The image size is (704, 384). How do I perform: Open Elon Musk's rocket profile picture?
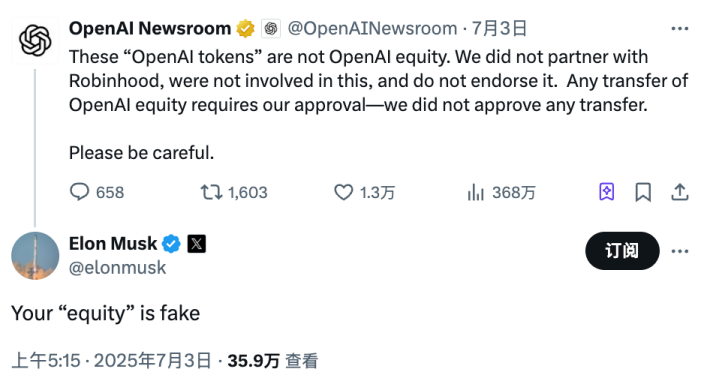(x=35, y=256)
